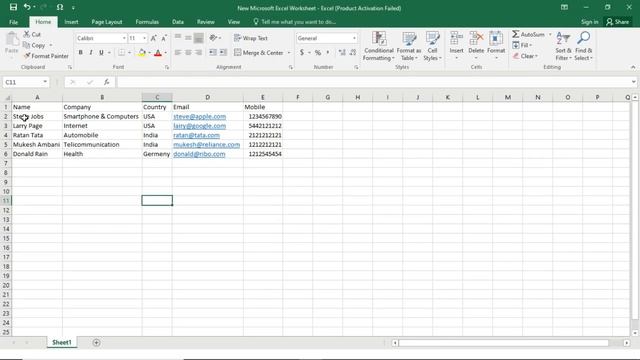Toggle Italic formatting
Image resolution: width=640 pixels, height=360 pixels.
91,53
